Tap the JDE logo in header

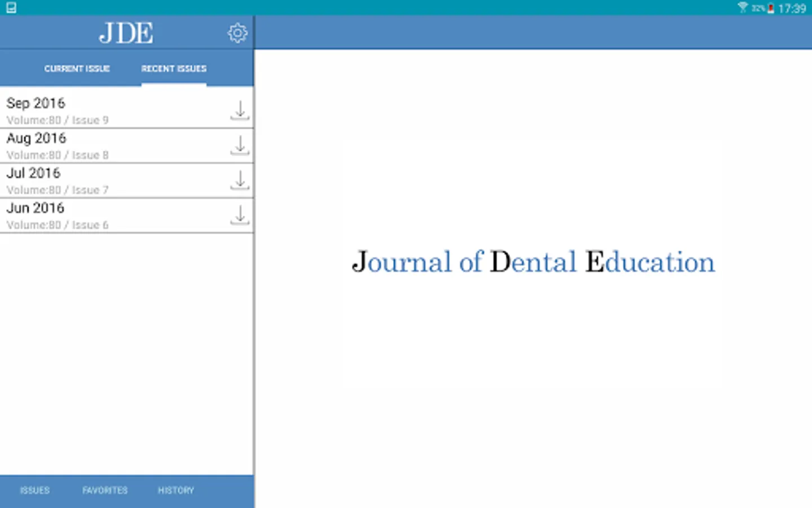[x=126, y=33]
